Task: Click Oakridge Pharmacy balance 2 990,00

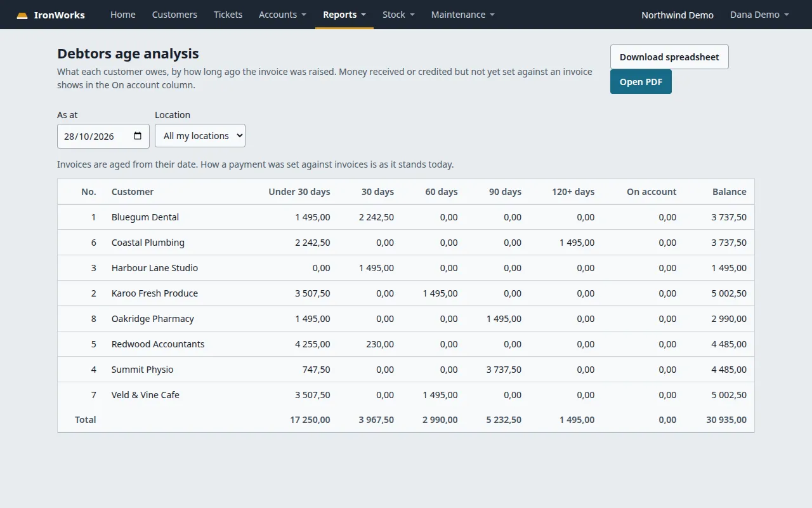Action: (x=729, y=319)
